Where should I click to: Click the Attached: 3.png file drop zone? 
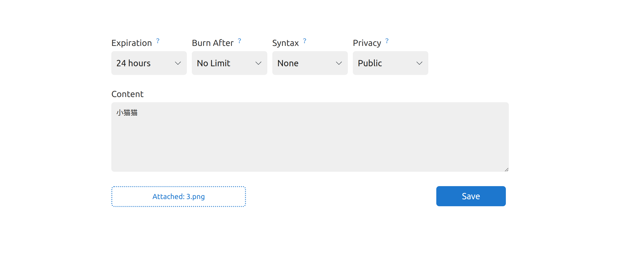coord(178,196)
